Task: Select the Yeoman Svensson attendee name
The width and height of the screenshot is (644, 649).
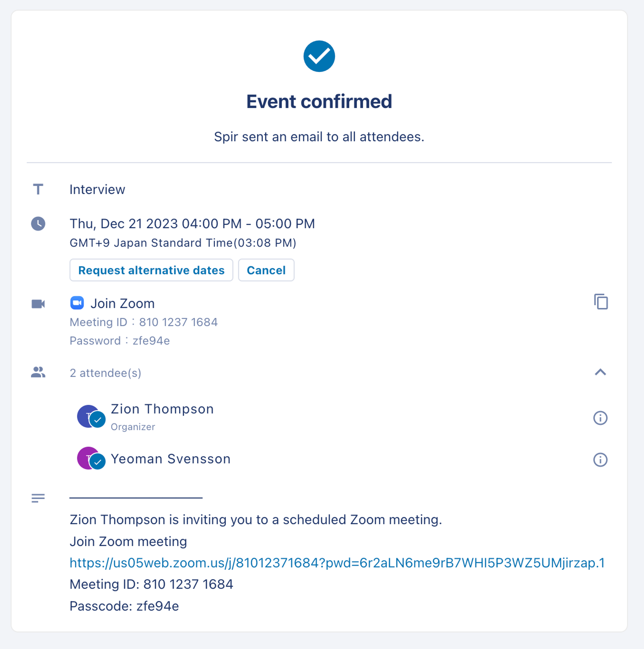Action: pyautogui.click(x=171, y=459)
